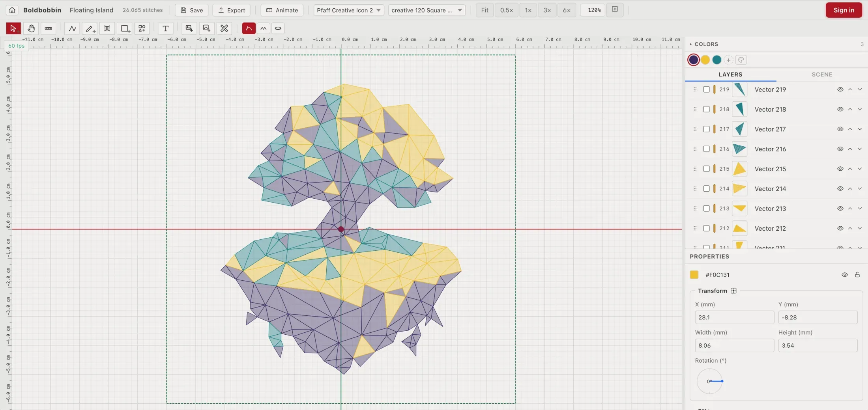Screen dimensions: 868x410
Task: Check the Vector 212 checkbox
Action: click(707, 228)
